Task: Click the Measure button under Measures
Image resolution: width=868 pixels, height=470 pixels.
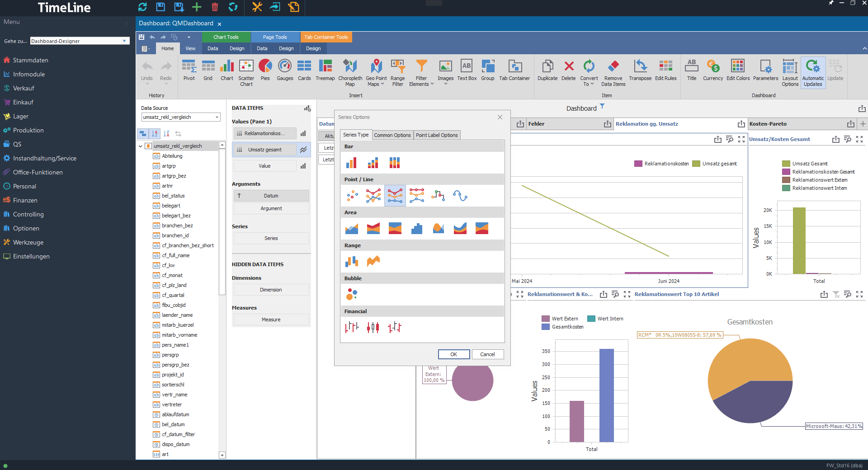Action: [x=271, y=320]
